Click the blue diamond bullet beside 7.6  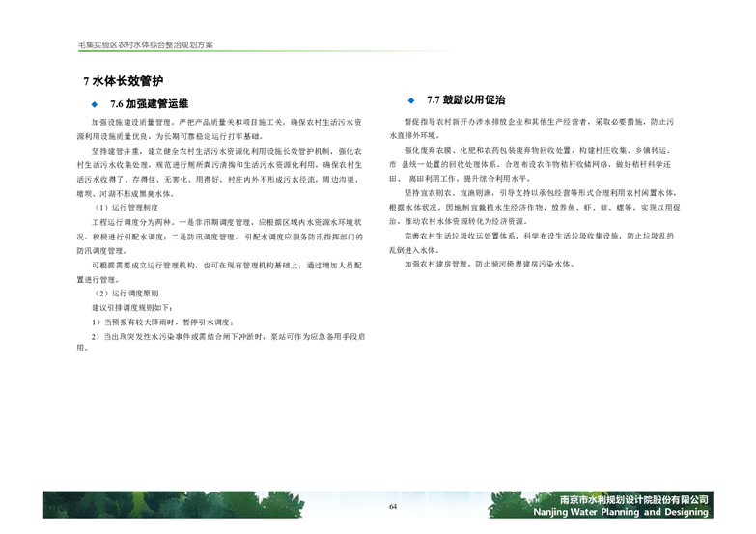pos(95,104)
